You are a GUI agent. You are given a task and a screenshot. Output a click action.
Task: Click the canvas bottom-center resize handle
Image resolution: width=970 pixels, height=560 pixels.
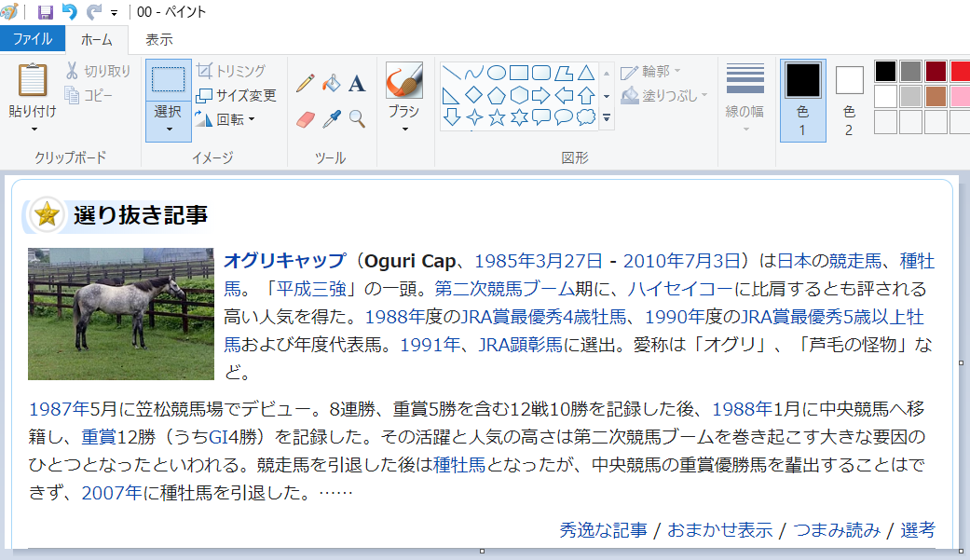(x=482, y=551)
